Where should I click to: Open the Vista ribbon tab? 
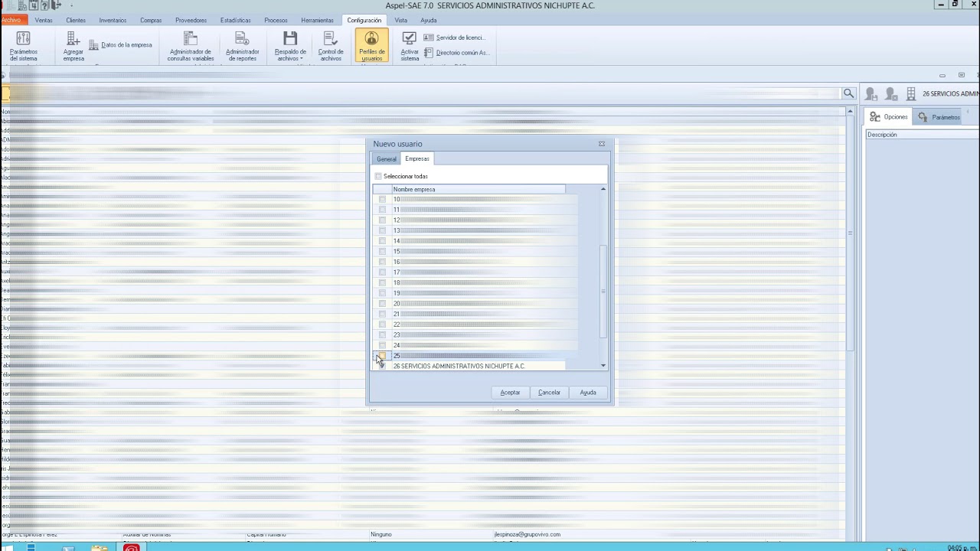400,21
